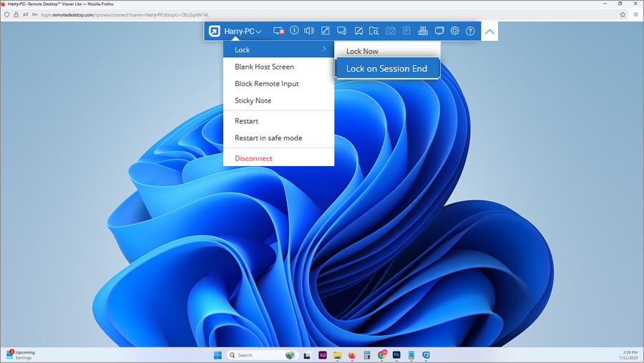This screenshot has width=644, height=363.
Task: Click the resize screen icon
Action: click(x=326, y=31)
